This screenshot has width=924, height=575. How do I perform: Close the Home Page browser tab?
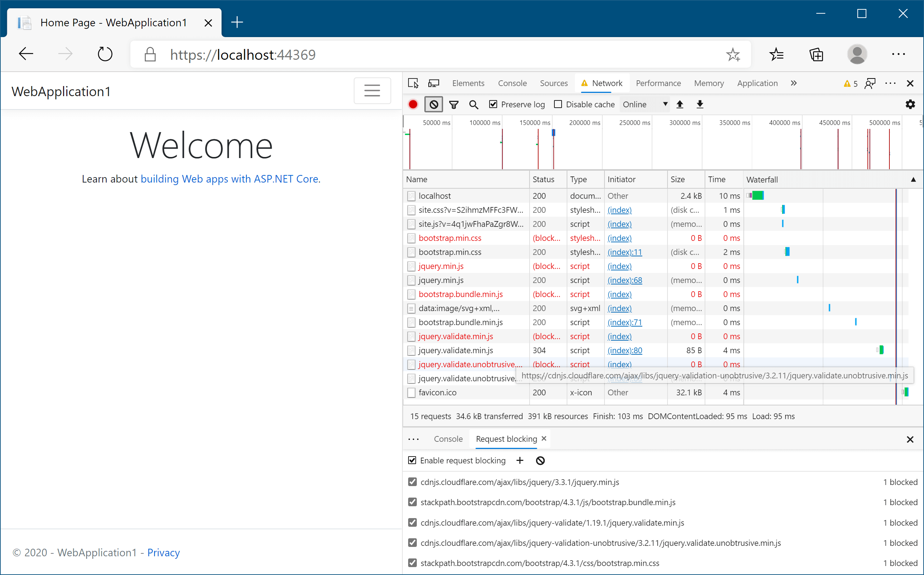(208, 23)
